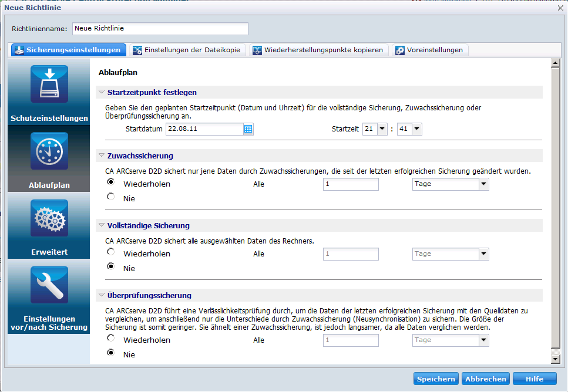568x392 pixels.
Task: Open the Startzeit minute dropdown
Action: (x=416, y=129)
